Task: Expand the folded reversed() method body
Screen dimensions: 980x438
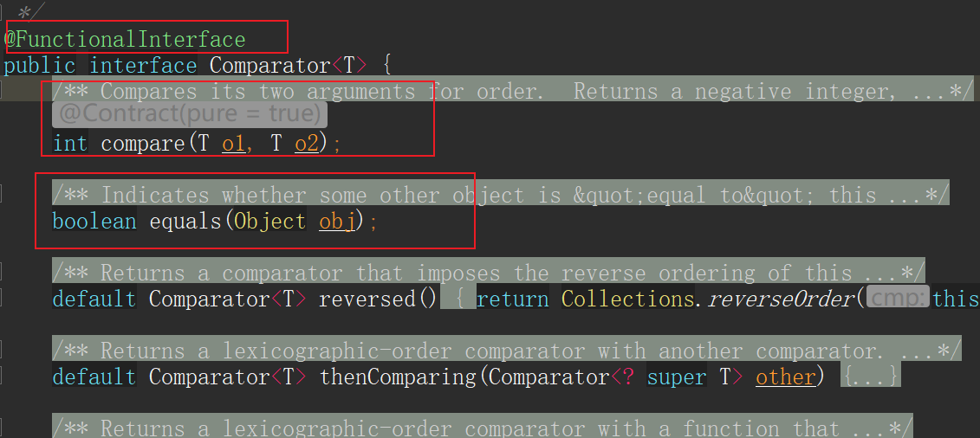Action: click(x=458, y=300)
